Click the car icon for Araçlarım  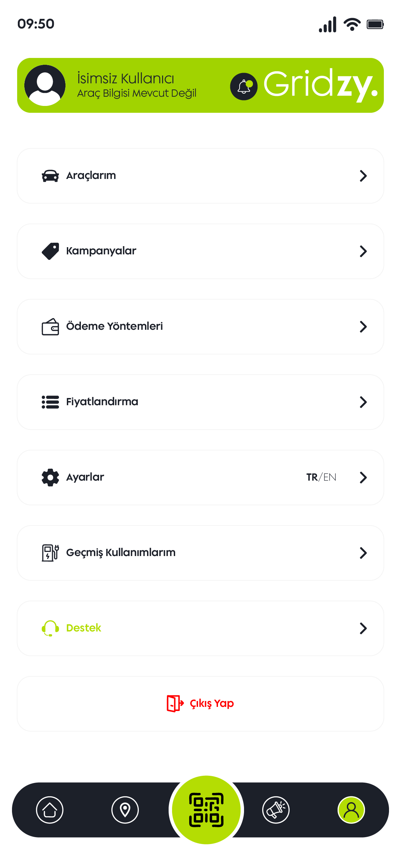tap(50, 176)
